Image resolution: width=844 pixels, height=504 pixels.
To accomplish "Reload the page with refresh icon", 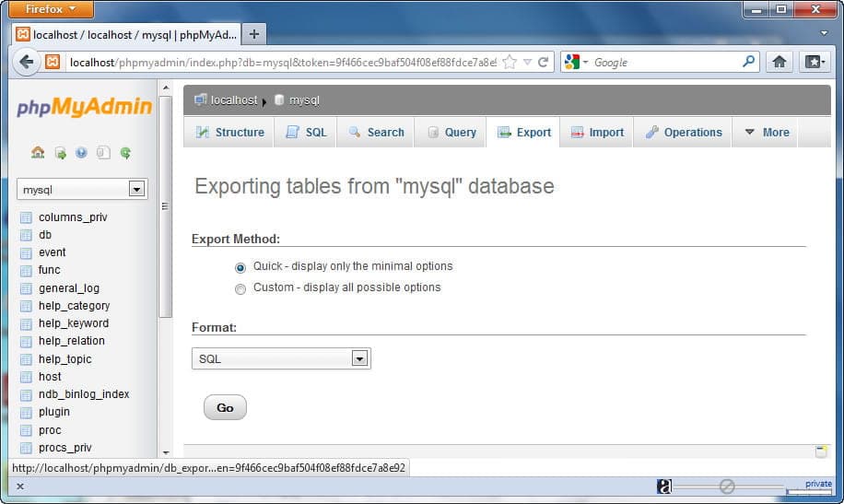I will pos(544,62).
